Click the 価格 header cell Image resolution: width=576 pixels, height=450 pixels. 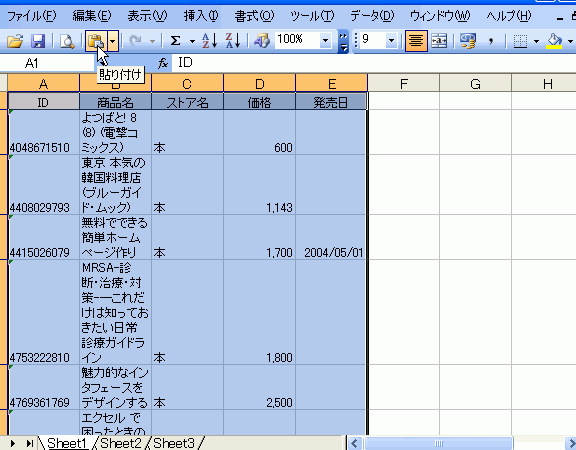259,102
